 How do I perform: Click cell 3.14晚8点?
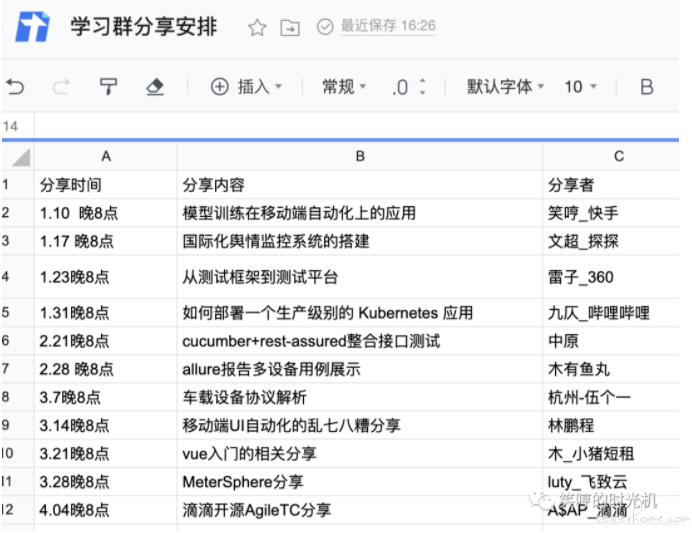tap(106, 425)
